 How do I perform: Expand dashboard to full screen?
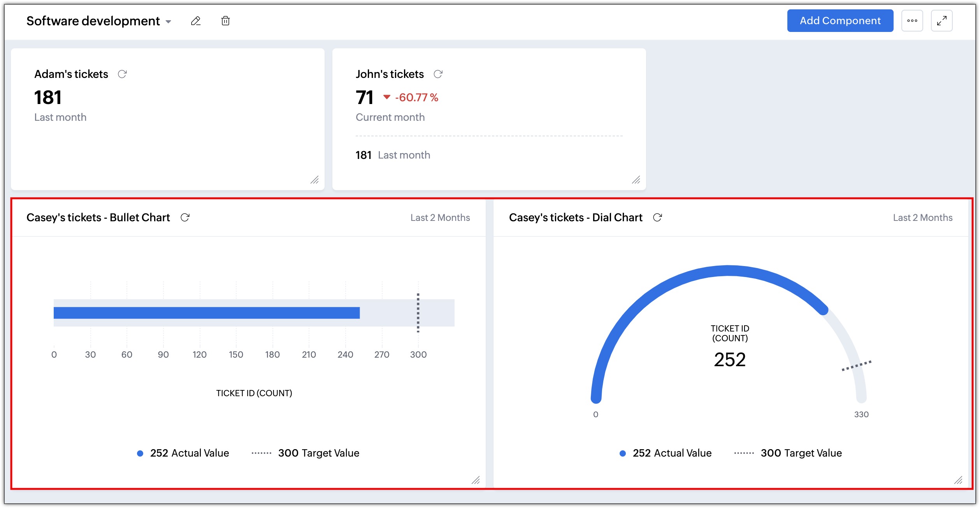(x=941, y=21)
